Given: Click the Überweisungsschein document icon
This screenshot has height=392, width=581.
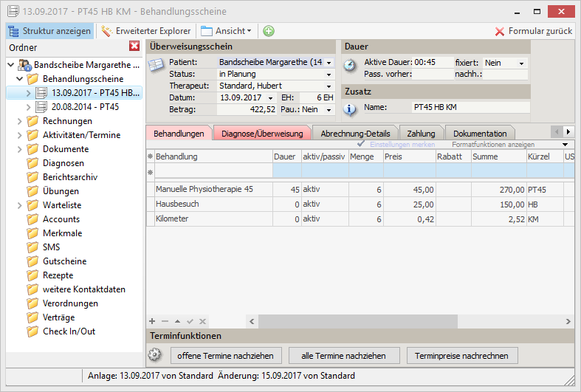Looking at the screenshot, I should click(x=156, y=64).
